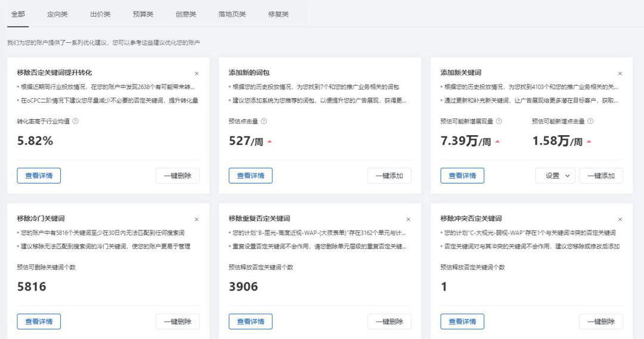Click the 移除重复否定关键词 card title
Image resolution: width=644 pixels, height=339 pixels.
pyautogui.click(x=259, y=218)
